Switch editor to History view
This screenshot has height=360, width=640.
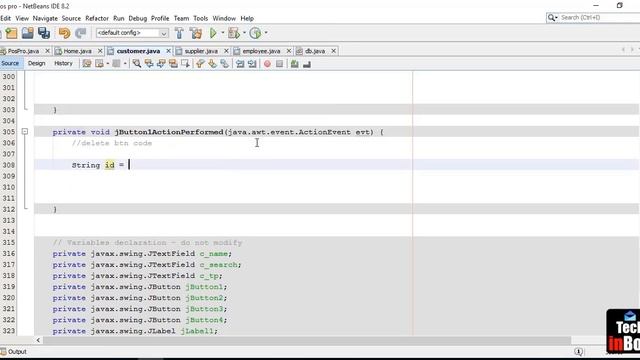pyautogui.click(x=63, y=63)
